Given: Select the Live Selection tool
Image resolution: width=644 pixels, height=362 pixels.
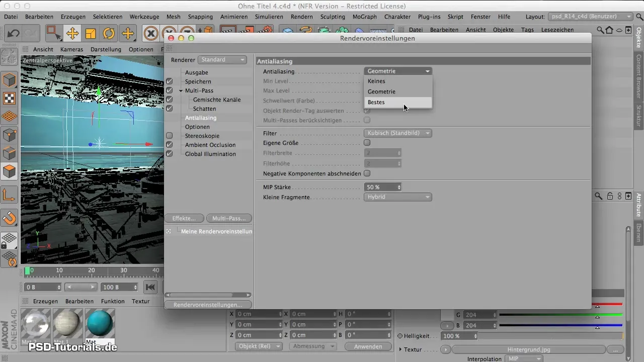Looking at the screenshot, I should coord(53,34).
